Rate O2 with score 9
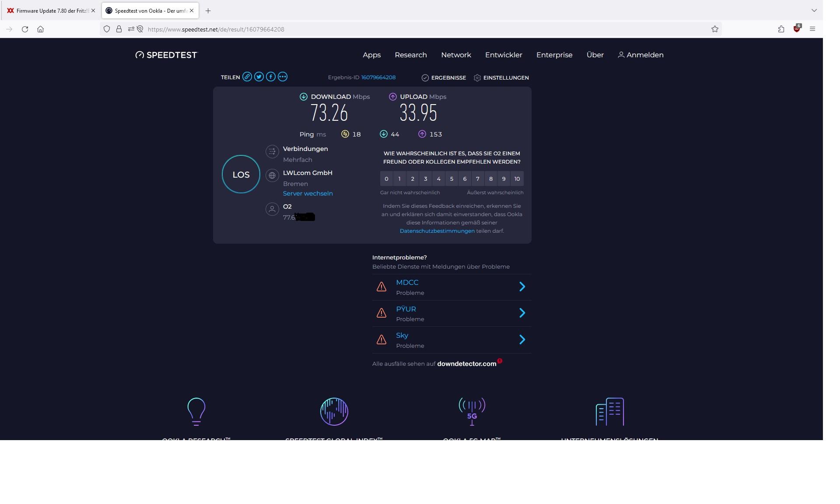 tap(504, 178)
